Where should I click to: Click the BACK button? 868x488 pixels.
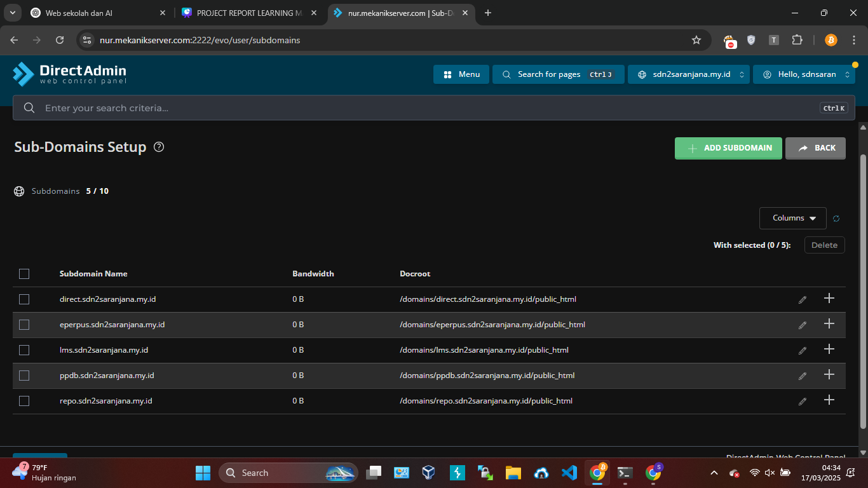pyautogui.click(x=815, y=148)
